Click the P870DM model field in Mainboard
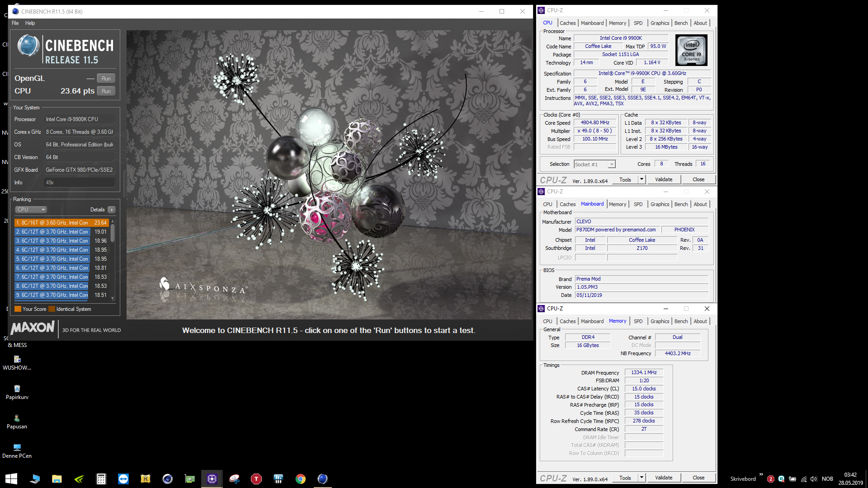 618,230
